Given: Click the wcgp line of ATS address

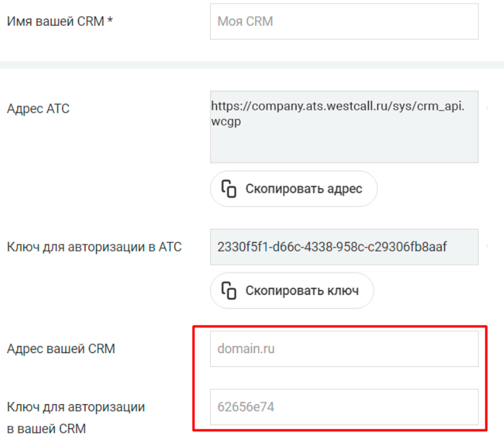Looking at the screenshot, I should pyautogui.click(x=226, y=122).
